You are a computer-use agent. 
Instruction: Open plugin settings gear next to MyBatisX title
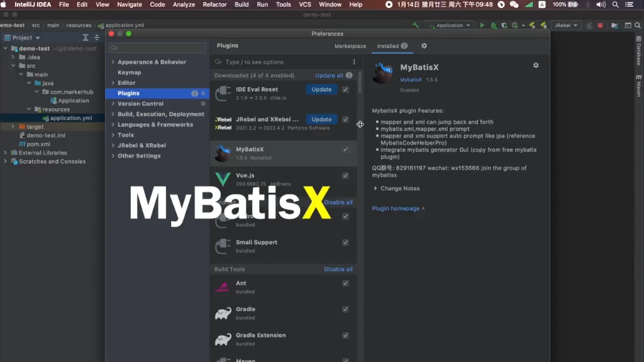pyautogui.click(x=535, y=65)
